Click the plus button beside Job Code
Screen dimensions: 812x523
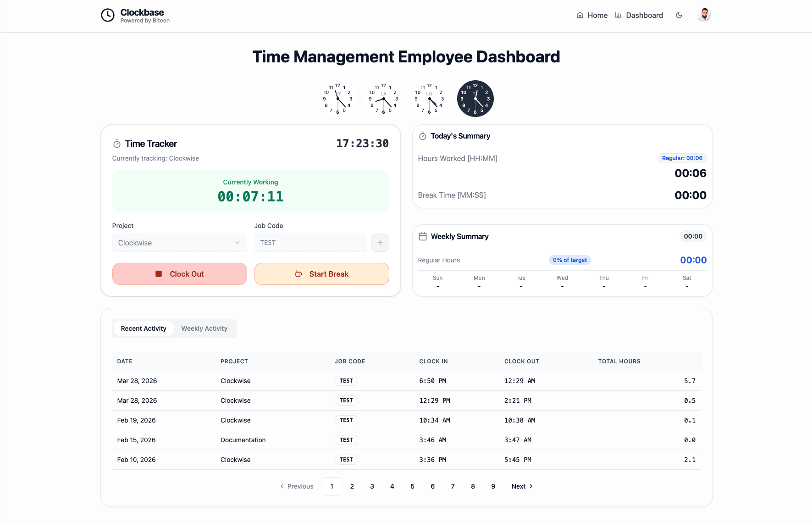point(380,243)
